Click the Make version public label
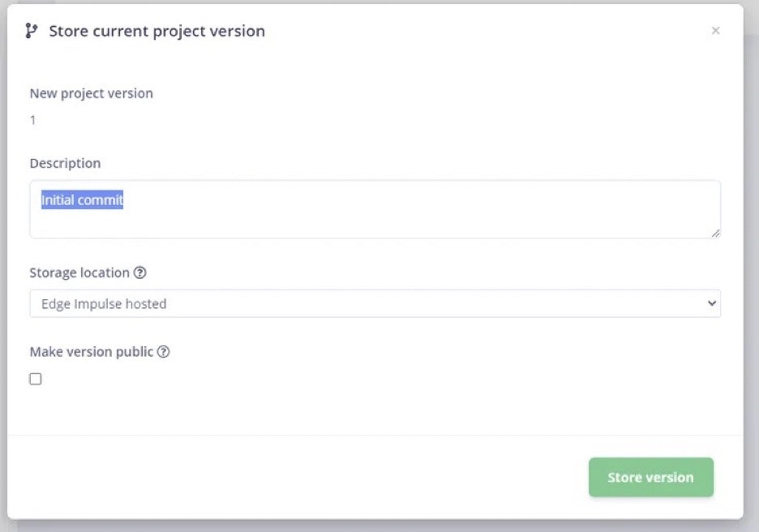Screen dimensions: 759x532 92,351
